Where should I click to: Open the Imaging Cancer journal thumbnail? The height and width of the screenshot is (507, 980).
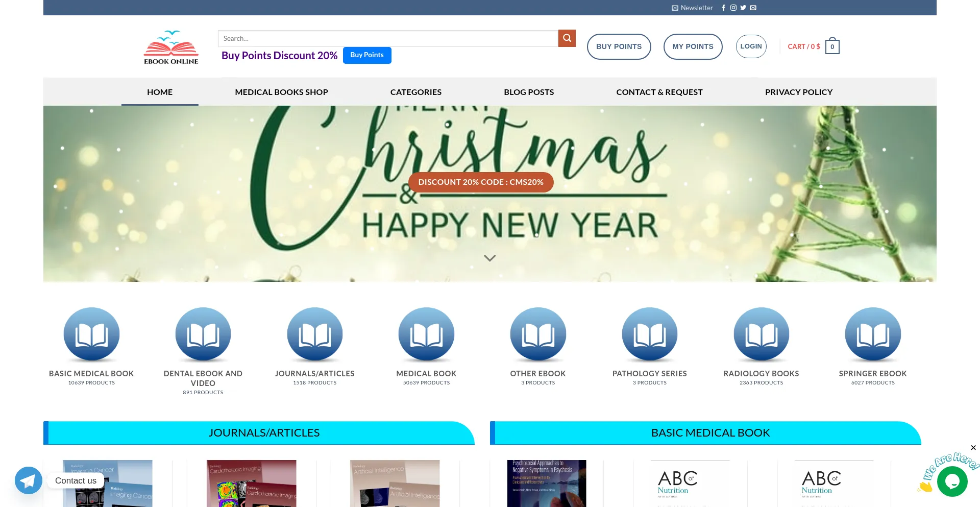click(107, 484)
